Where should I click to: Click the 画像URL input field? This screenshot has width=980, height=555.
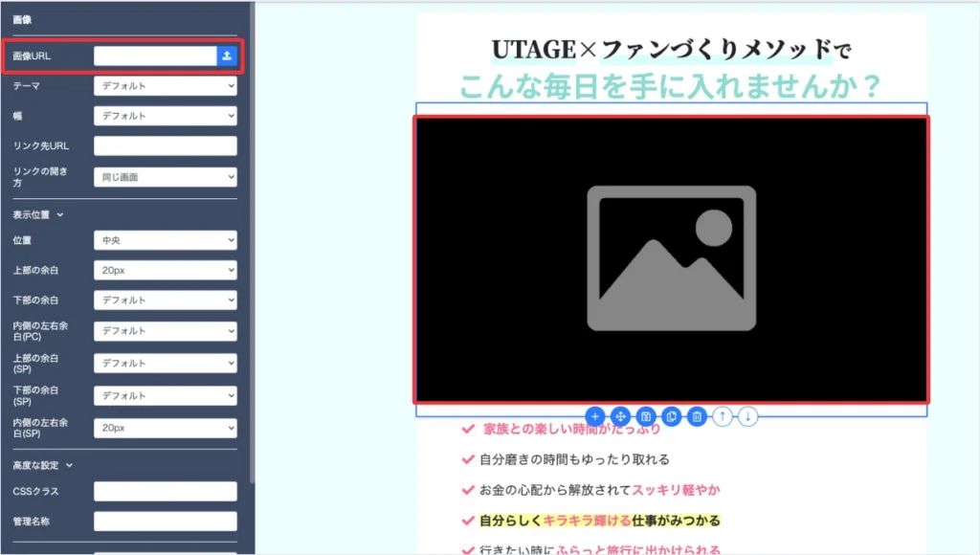[155, 55]
